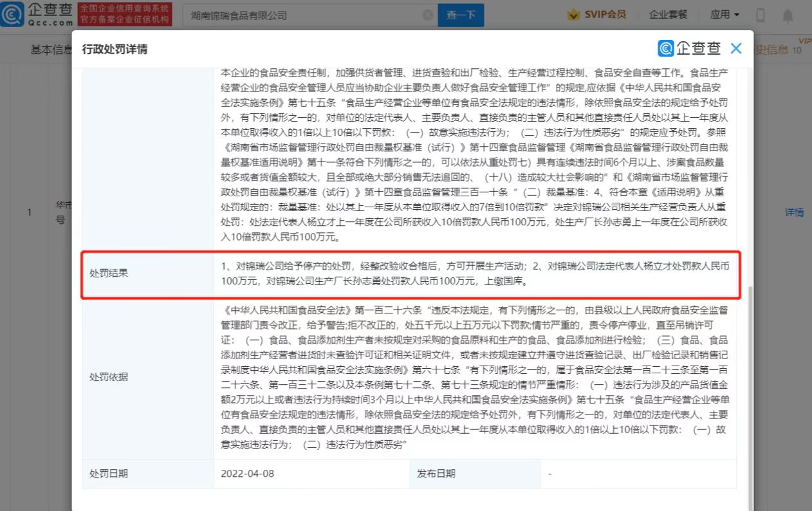Click the 企查查 logo in the dialog header
The image size is (812, 511).
(x=689, y=48)
